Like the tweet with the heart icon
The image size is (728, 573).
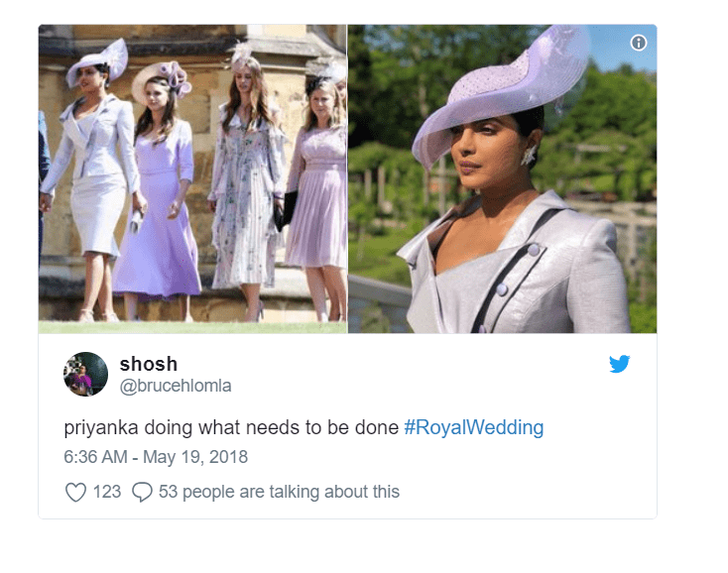click(x=75, y=492)
